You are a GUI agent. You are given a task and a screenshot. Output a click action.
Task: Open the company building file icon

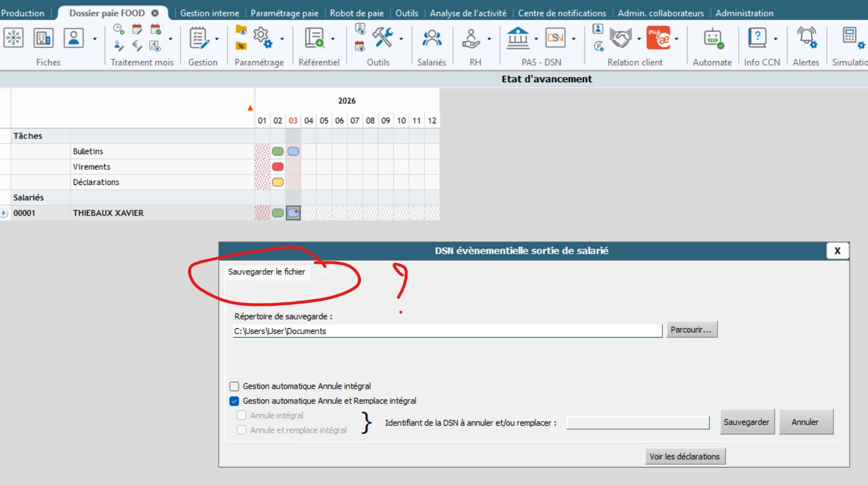(43, 38)
